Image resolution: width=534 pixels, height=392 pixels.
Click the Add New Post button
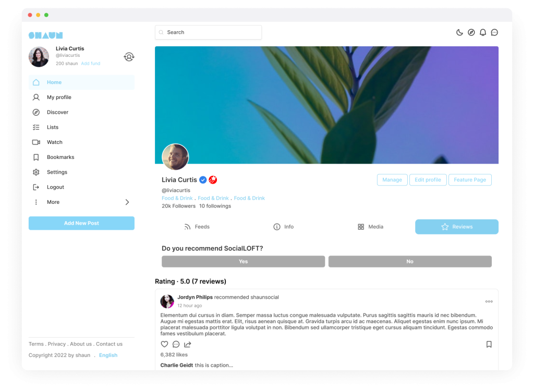pyautogui.click(x=81, y=223)
